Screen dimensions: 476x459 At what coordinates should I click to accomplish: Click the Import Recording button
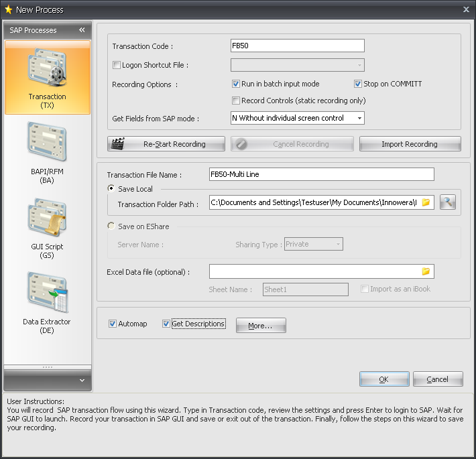(x=410, y=144)
